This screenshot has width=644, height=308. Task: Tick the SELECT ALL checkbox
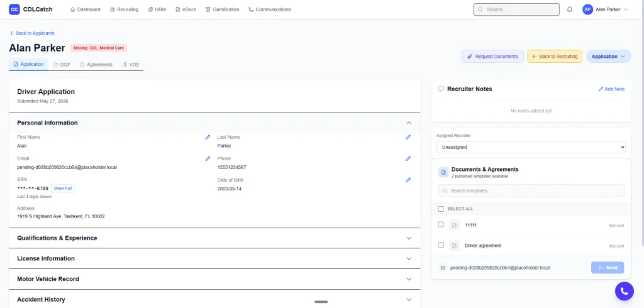coord(441,209)
